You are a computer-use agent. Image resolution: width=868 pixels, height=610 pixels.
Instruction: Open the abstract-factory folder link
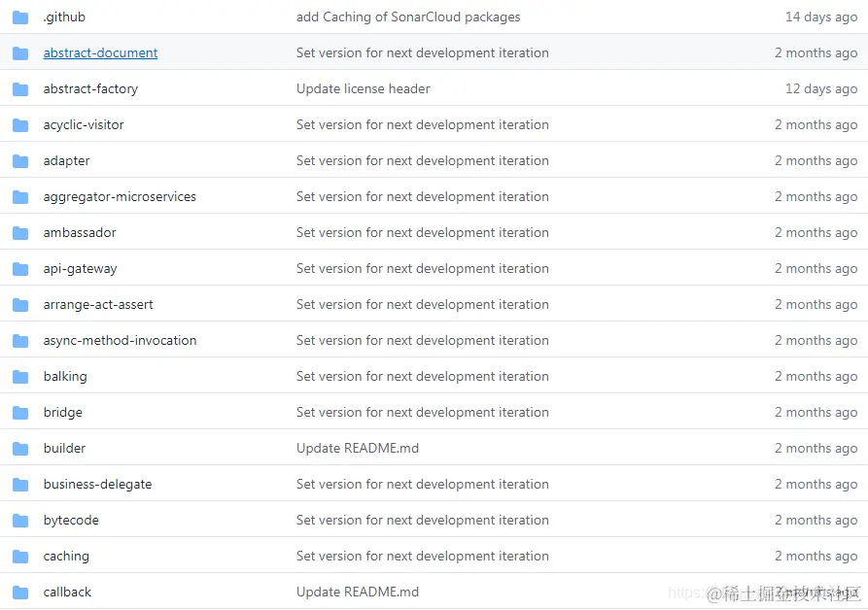coord(90,89)
